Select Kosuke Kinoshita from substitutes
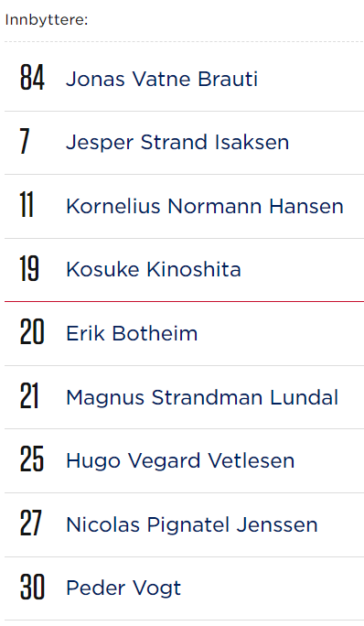The image size is (364, 626). pyautogui.click(x=154, y=269)
